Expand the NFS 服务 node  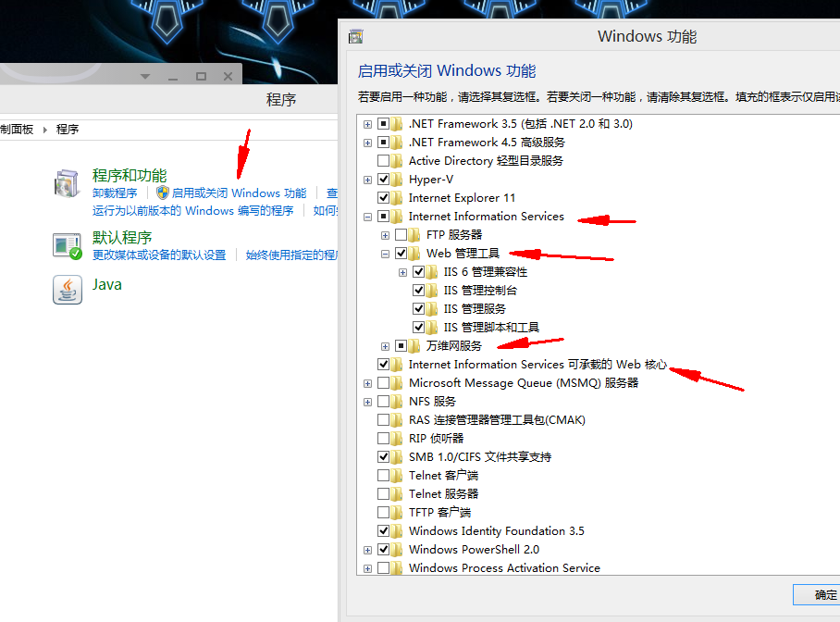point(367,402)
